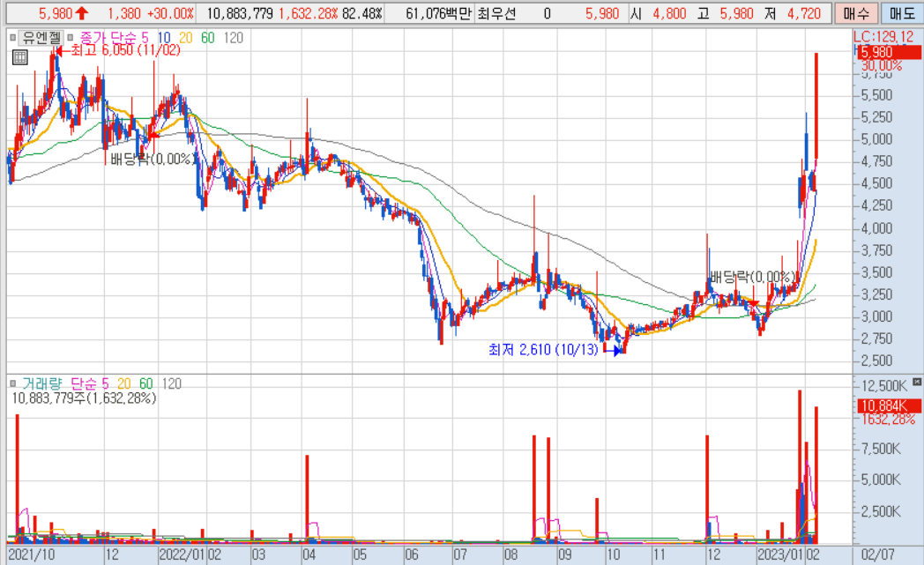Screen dimensions: 924x565
Task: Click the 저 4,720 low price in header
Action: (x=793, y=13)
